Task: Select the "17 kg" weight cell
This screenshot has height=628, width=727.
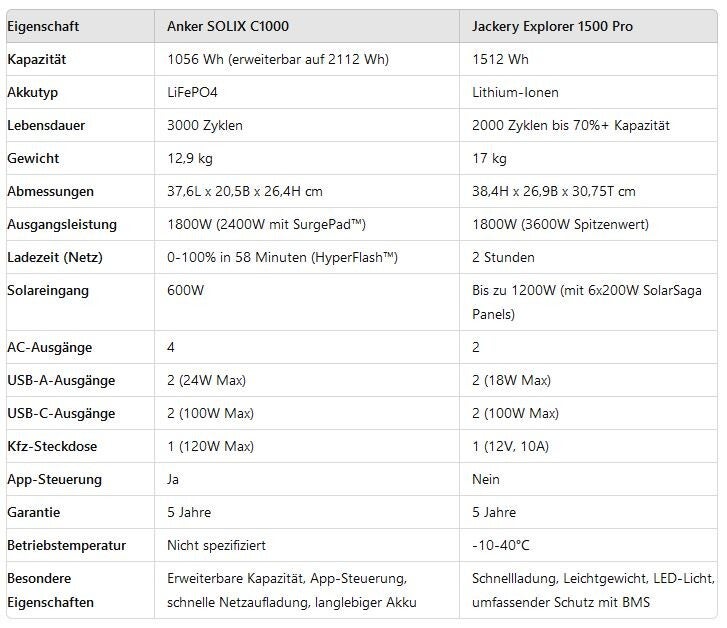Action: point(489,158)
